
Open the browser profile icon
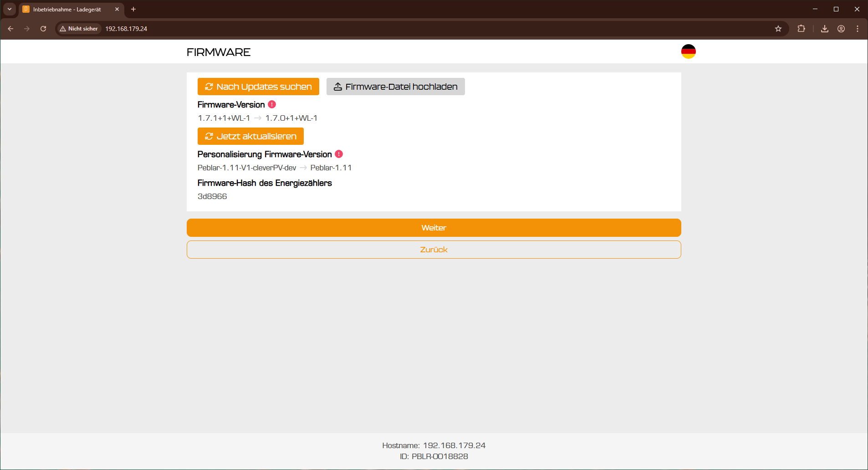pyautogui.click(x=841, y=29)
